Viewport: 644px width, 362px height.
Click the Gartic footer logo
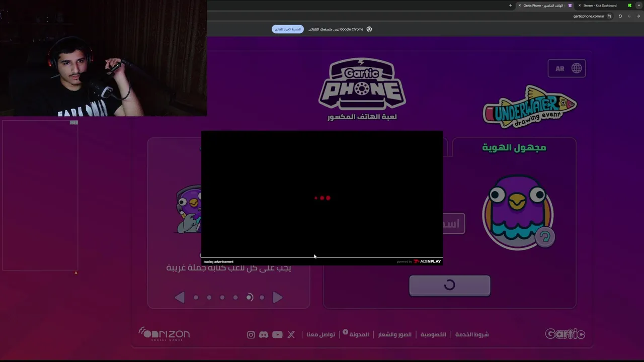coord(565,334)
